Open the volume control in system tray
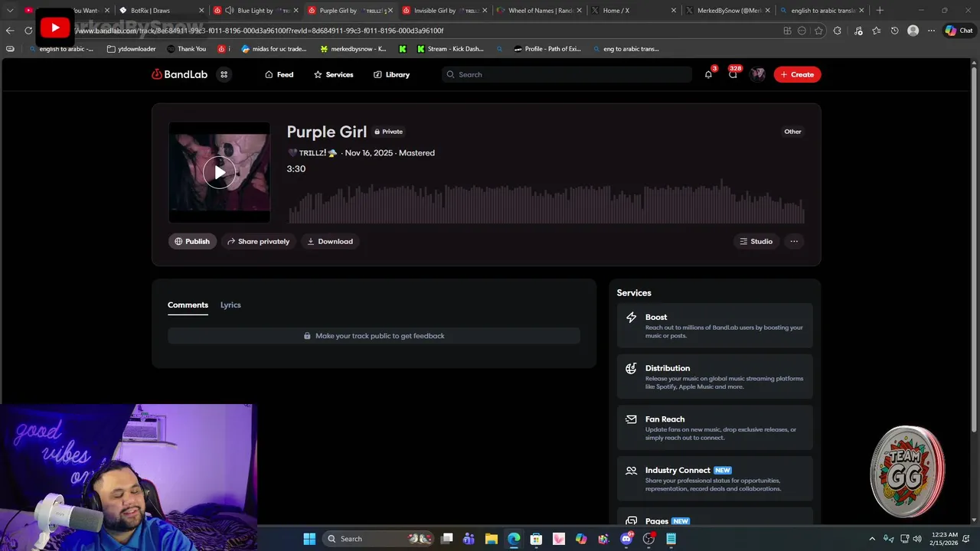This screenshot has height=551, width=980. [917, 539]
